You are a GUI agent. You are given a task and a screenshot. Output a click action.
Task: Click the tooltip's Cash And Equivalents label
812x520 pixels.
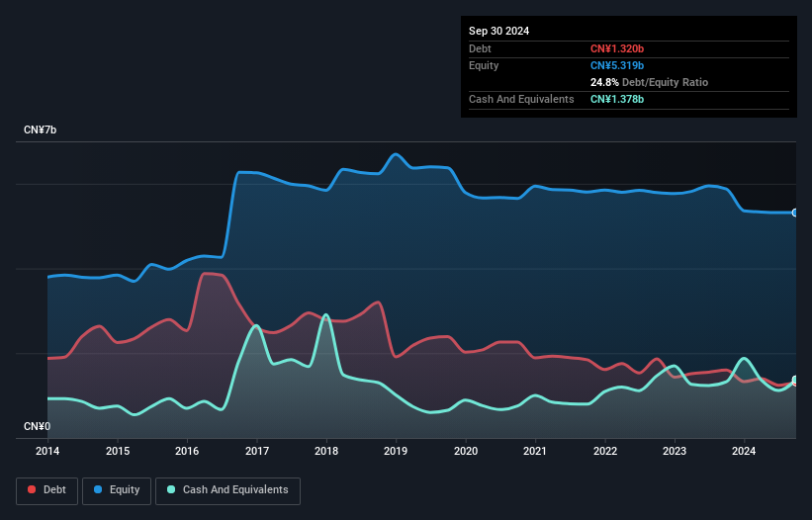point(521,99)
